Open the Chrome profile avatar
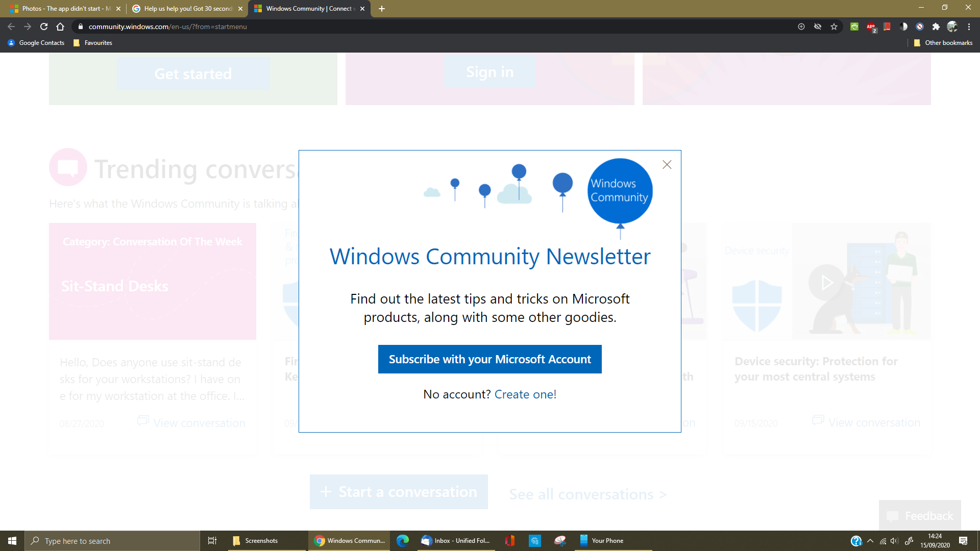This screenshot has width=980, height=551. (x=952, y=27)
